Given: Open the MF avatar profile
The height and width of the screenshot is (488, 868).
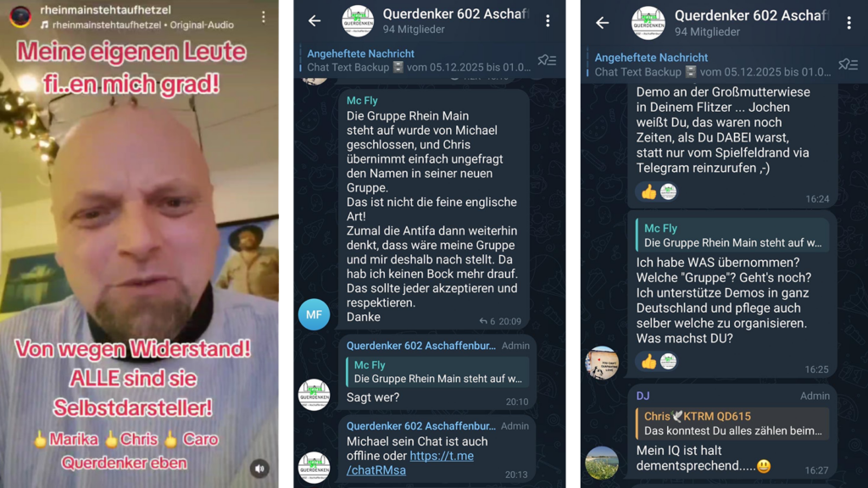Looking at the screenshot, I should 314,314.
